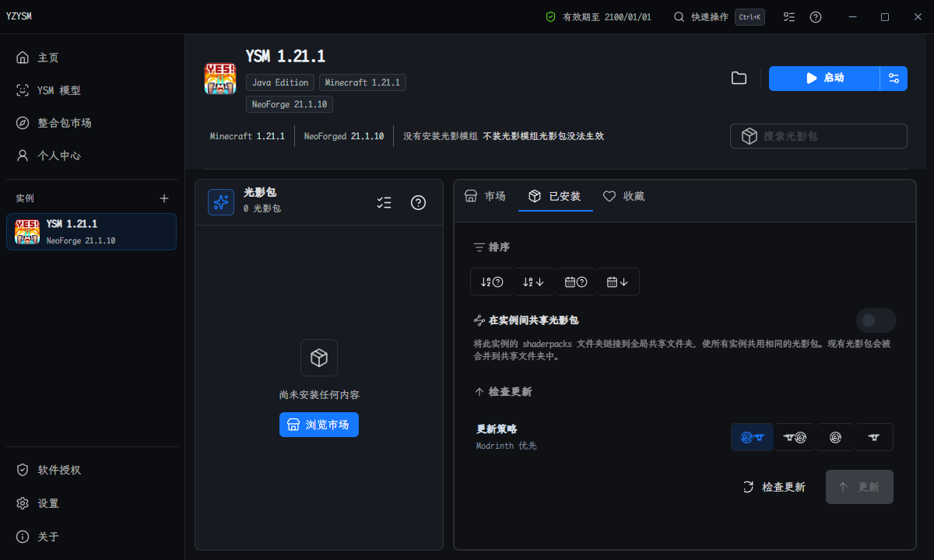Open 关于 about page
934x560 pixels.
pyautogui.click(x=92, y=537)
